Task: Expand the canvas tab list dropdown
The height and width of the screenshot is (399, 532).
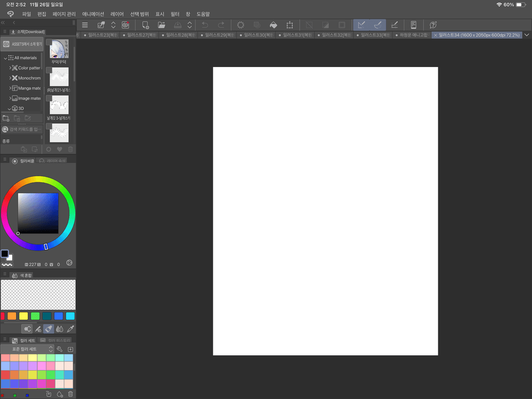Action: point(526,35)
